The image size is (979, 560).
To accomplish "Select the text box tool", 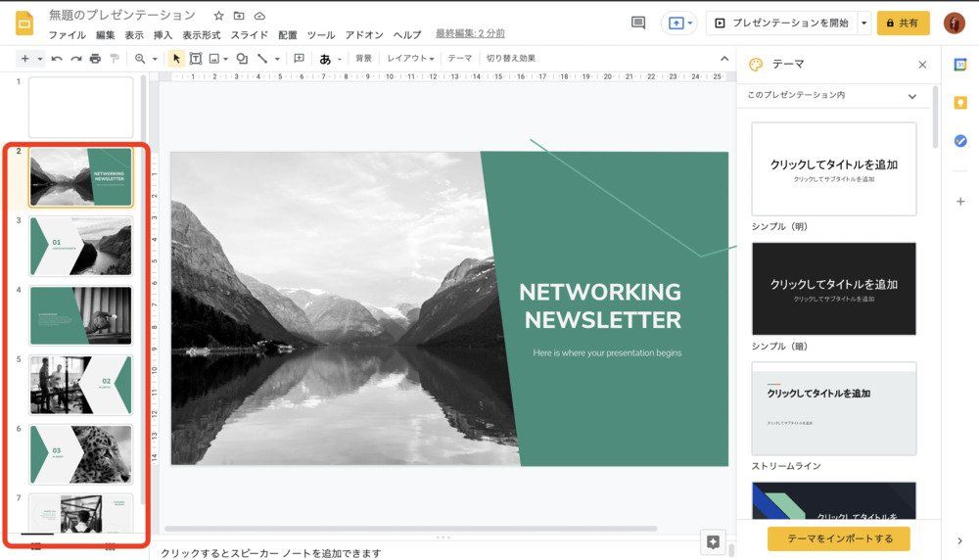I will click(196, 59).
